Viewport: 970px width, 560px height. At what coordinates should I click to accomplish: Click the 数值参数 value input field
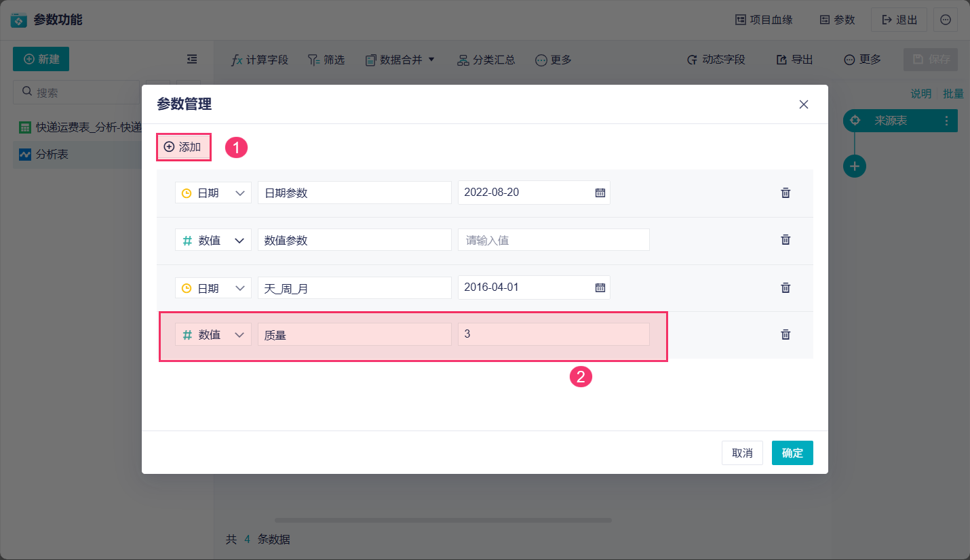click(554, 240)
